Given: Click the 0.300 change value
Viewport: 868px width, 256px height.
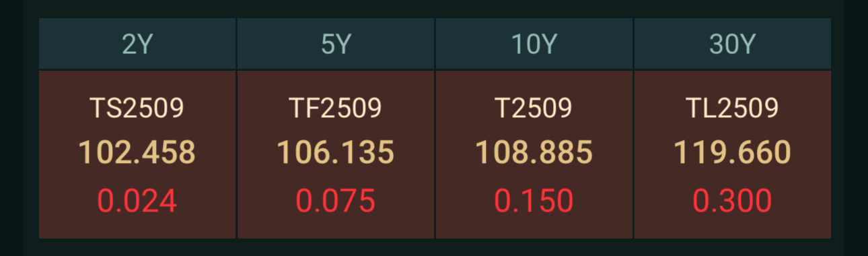Looking at the screenshot, I should pyautogui.click(x=733, y=201).
